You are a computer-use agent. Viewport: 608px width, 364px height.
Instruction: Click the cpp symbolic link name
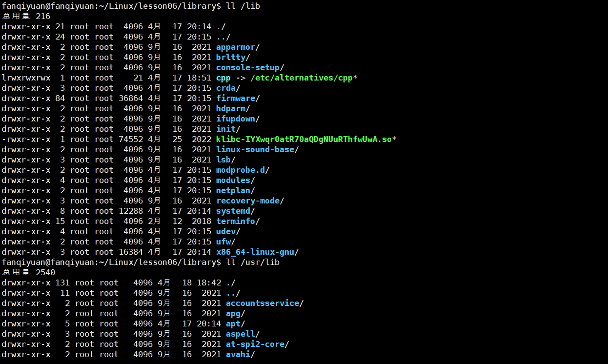(223, 78)
